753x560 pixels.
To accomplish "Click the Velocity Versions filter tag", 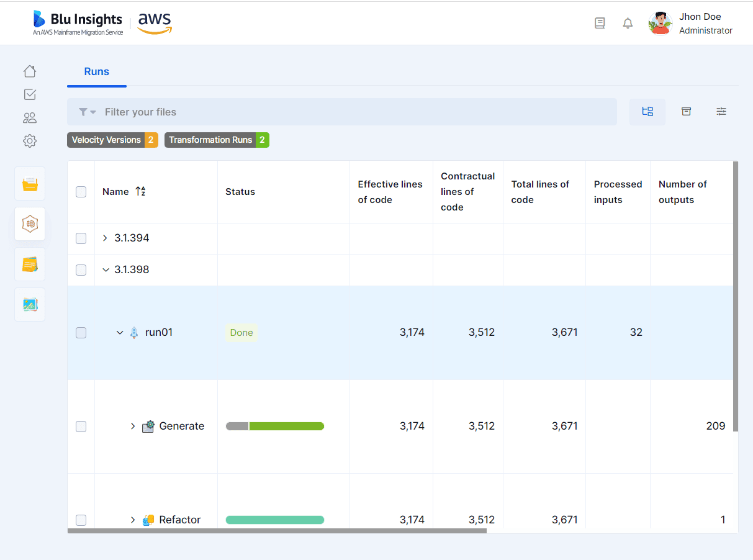I will tap(112, 140).
